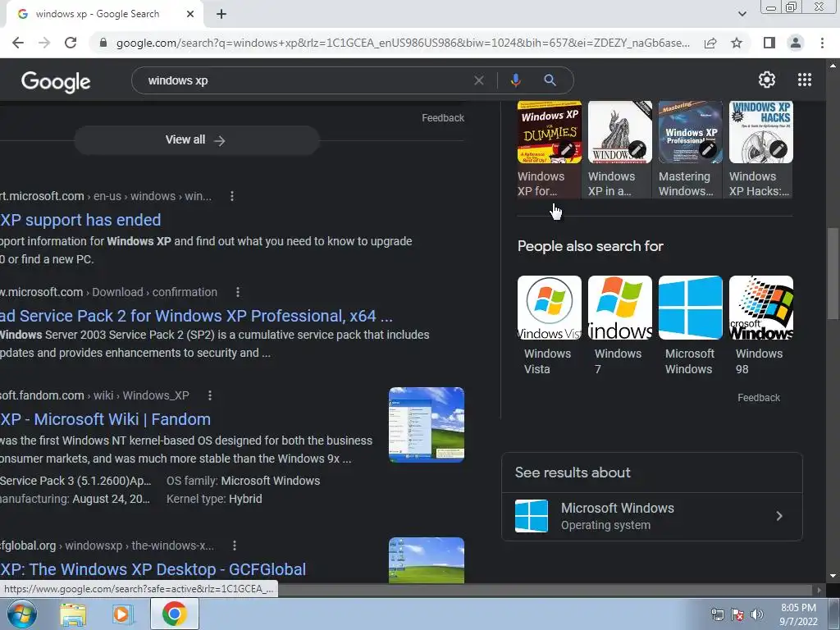The height and width of the screenshot is (630, 840).
Task: Open the network tray icon
Action: coord(717,615)
